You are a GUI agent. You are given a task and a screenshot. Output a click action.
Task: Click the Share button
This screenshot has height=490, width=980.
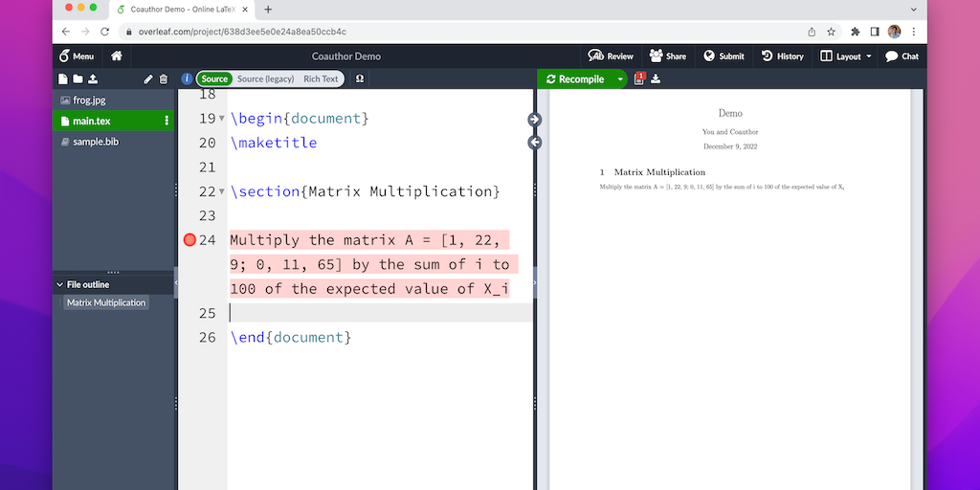click(x=667, y=56)
